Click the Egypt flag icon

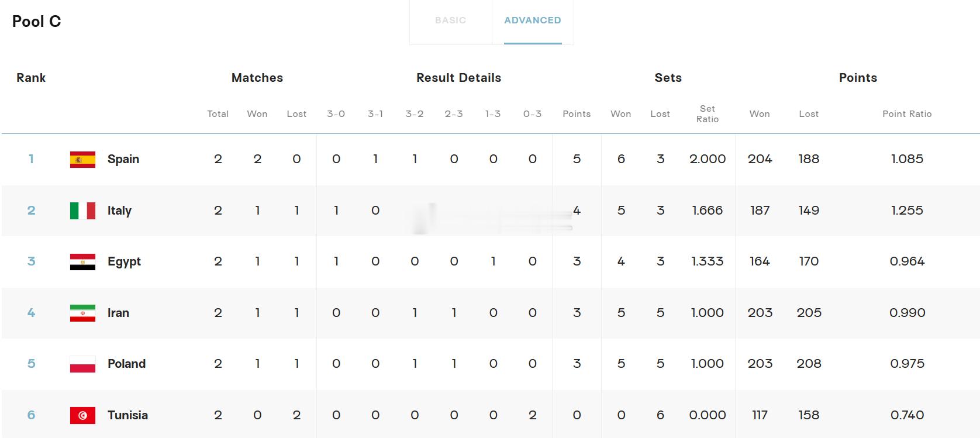82,261
